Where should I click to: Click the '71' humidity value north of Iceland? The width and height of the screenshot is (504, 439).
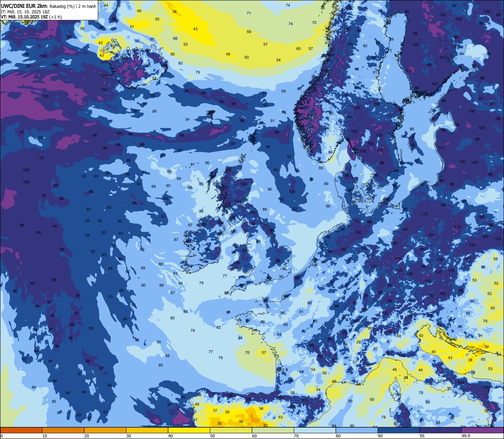coord(249,13)
